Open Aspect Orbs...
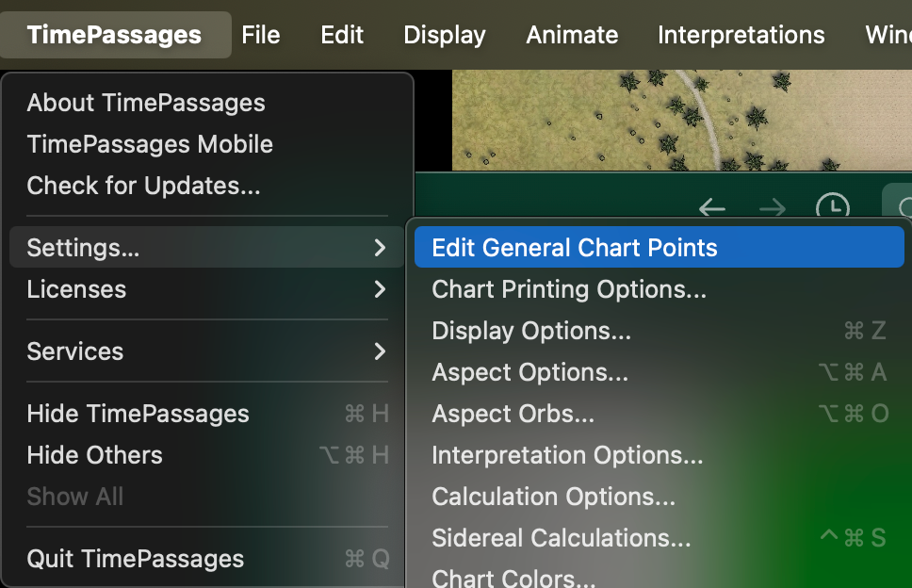Screen dimensions: 912x588 (659, 414)
